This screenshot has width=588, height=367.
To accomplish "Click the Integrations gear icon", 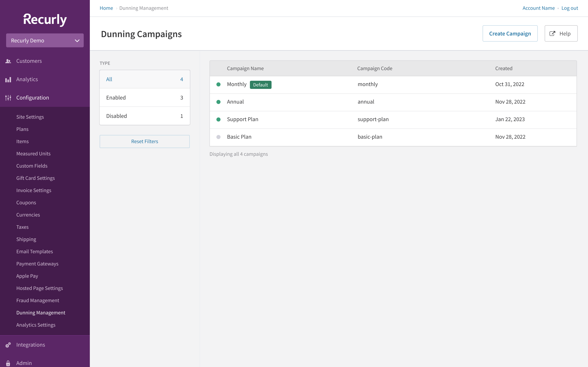I will (8, 345).
